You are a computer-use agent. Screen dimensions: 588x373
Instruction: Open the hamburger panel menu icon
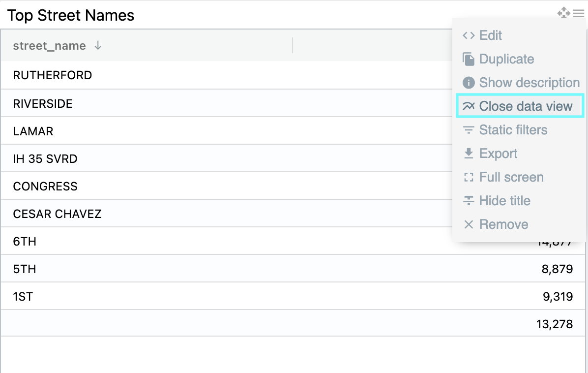pos(578,13)
